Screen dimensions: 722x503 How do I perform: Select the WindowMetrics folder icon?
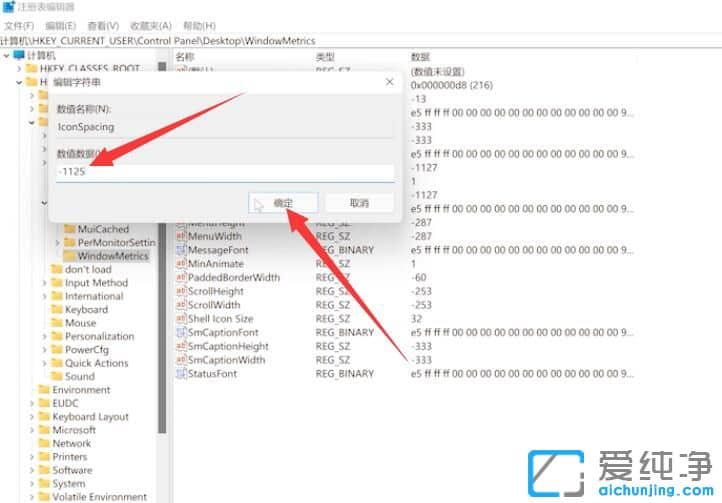pos(70,256)
